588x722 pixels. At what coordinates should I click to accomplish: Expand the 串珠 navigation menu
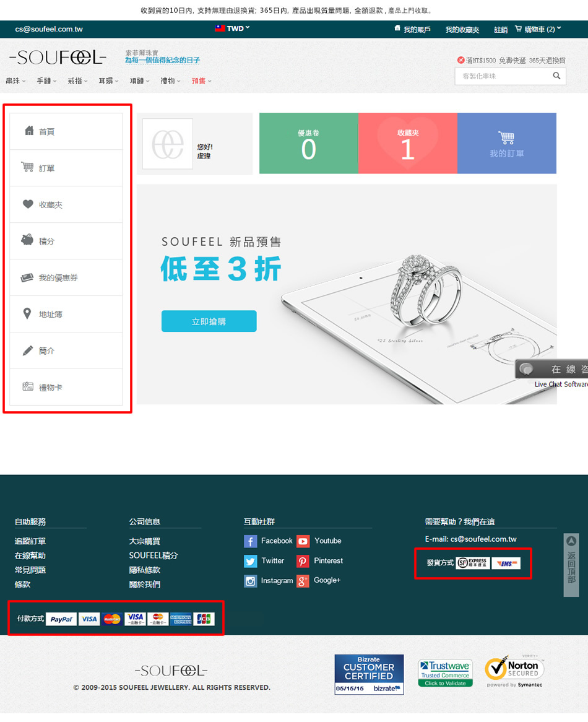click(x=15, y=81)
